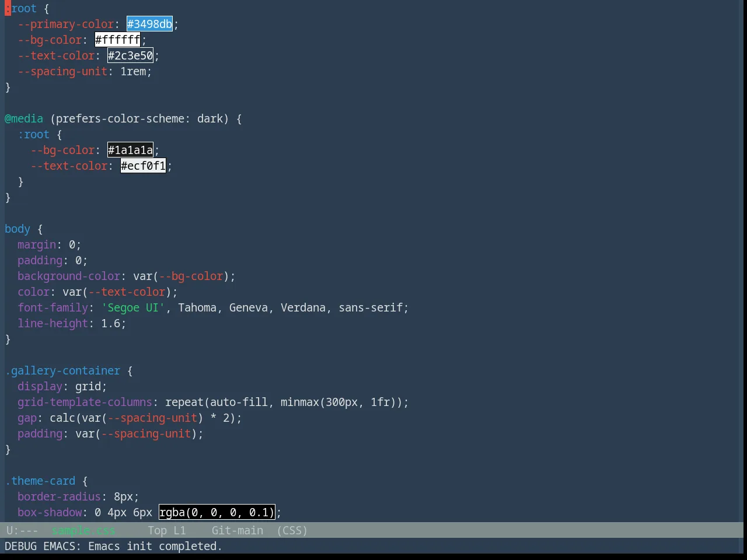Click the #3498db primary color swatch
This screenshot has width=747, height=560.
click(150, 24)
